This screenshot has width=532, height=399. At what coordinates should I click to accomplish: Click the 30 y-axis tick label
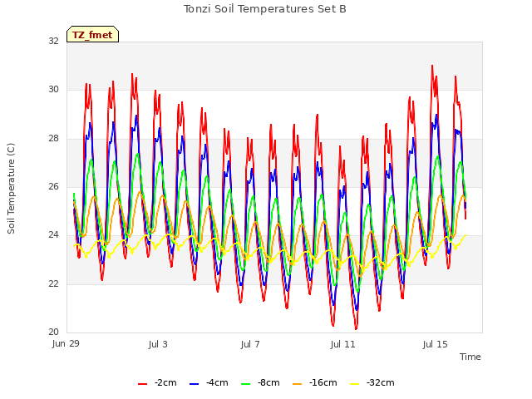[53, 89]
